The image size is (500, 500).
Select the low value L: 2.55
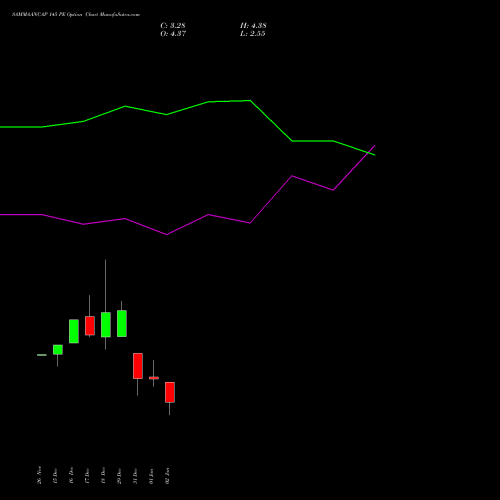252,34
